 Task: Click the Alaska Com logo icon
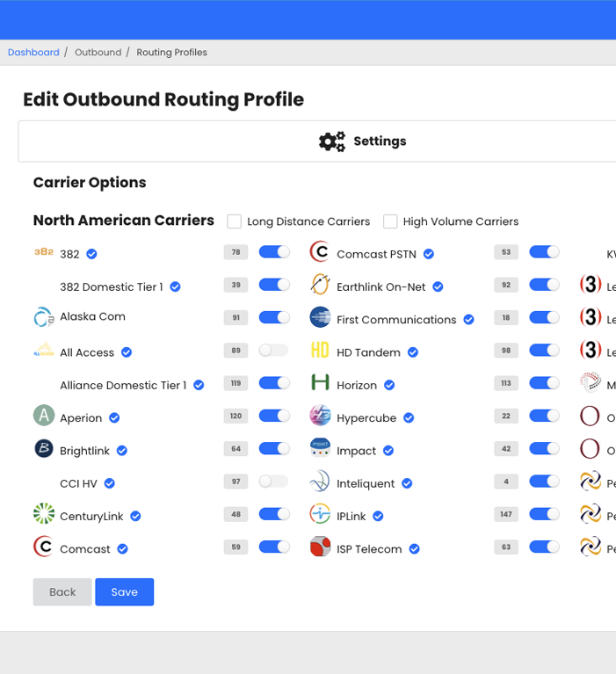click(x=44, y=317)
